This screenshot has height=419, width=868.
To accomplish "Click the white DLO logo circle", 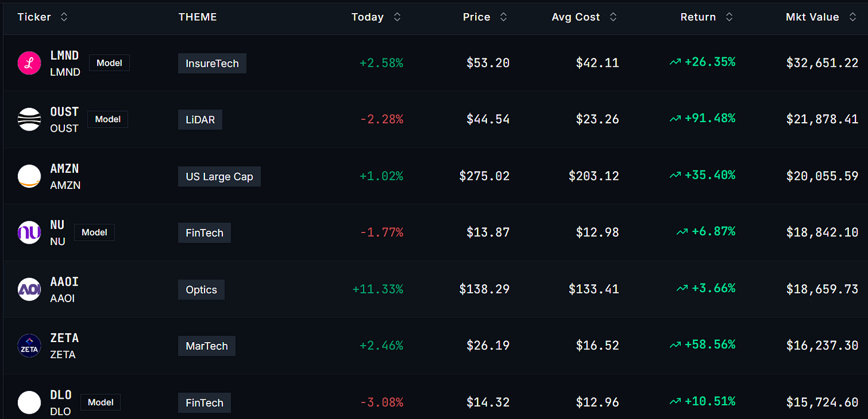I will click(29, 402).
